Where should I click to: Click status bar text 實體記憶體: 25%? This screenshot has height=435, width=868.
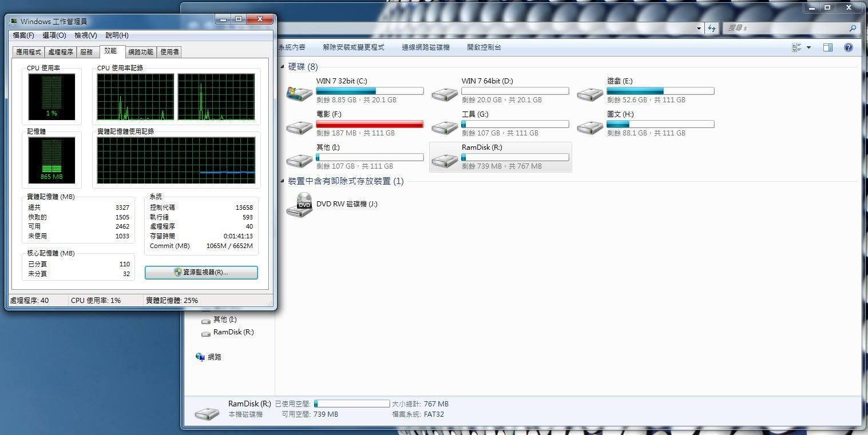pyautogui.click(x=172, y=300)
